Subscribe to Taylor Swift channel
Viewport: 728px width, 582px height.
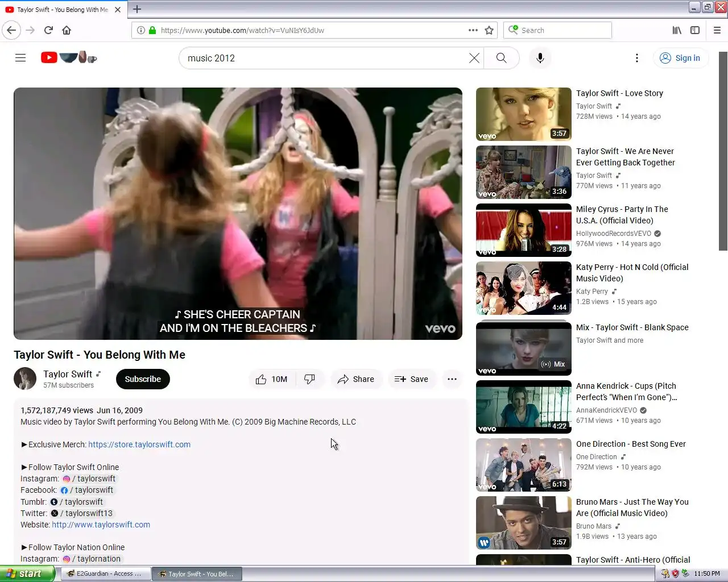tap(143, 379)
